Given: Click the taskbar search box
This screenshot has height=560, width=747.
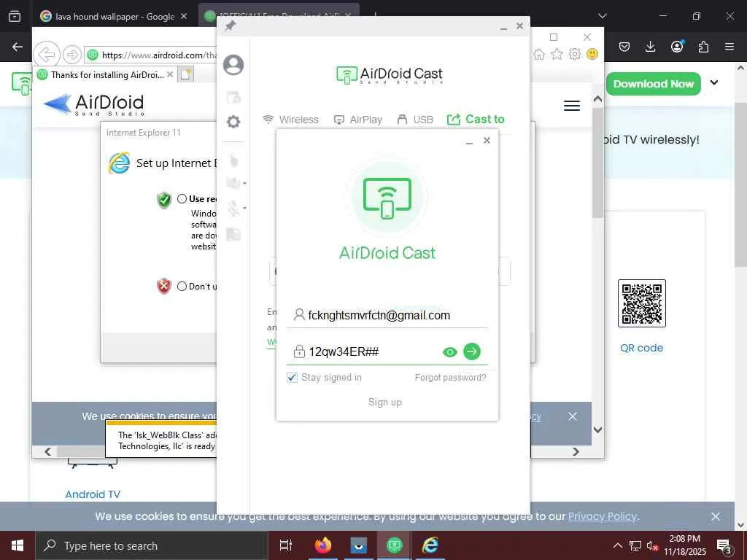Looking at the screenshot, I should pyautogui.click(x=152, y=545).
